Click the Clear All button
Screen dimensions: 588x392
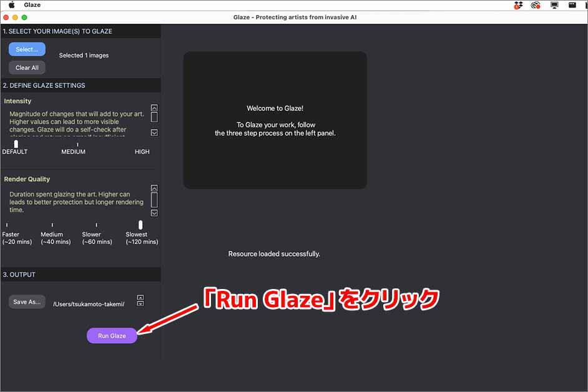click(x=27, y=67)
